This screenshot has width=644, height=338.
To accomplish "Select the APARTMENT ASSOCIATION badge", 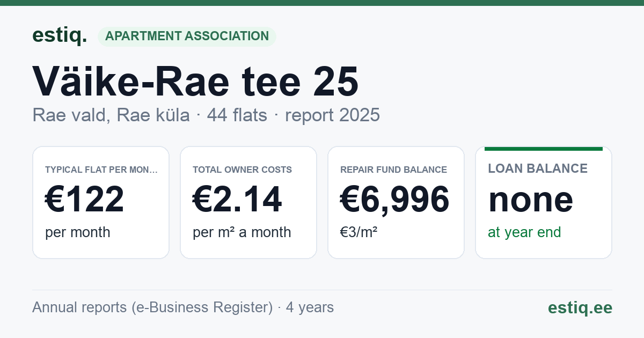I will pos(187,36).
